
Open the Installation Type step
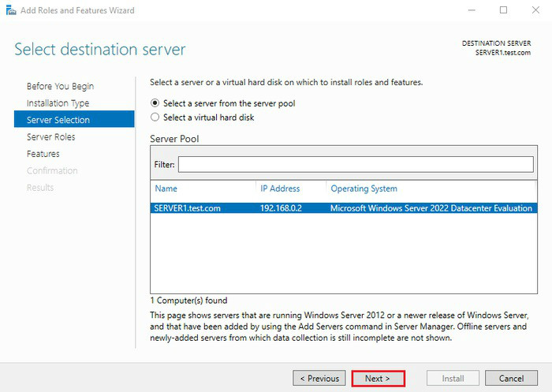tap(58, 103)
